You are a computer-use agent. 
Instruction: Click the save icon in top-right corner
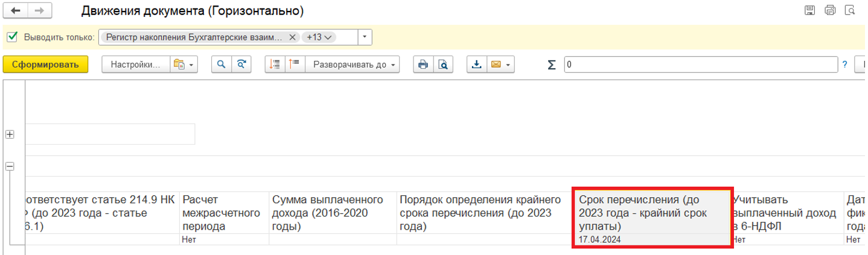pyautogui.click(x=810, y=10)
